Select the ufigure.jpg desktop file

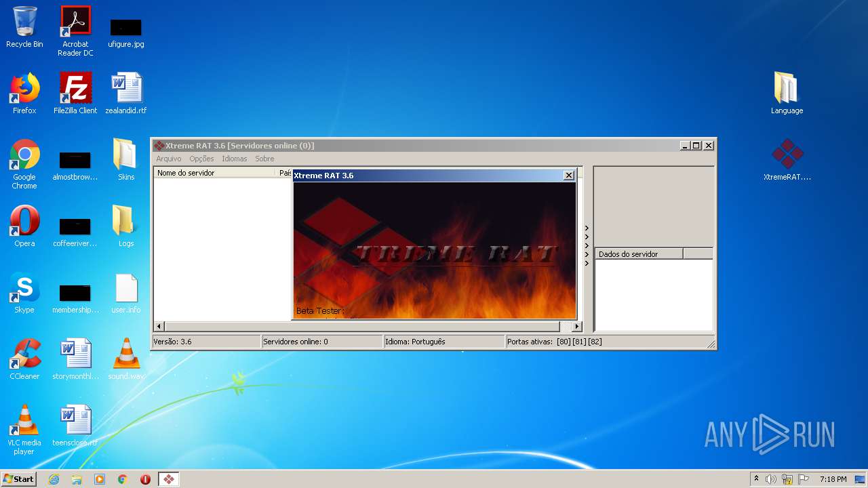(126, 33)
